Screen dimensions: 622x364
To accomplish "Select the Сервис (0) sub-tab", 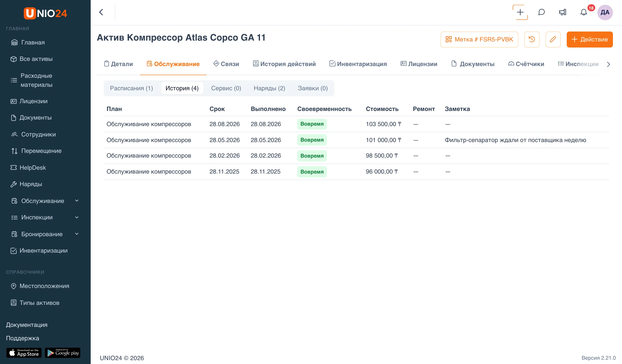I will click(226, 88).
